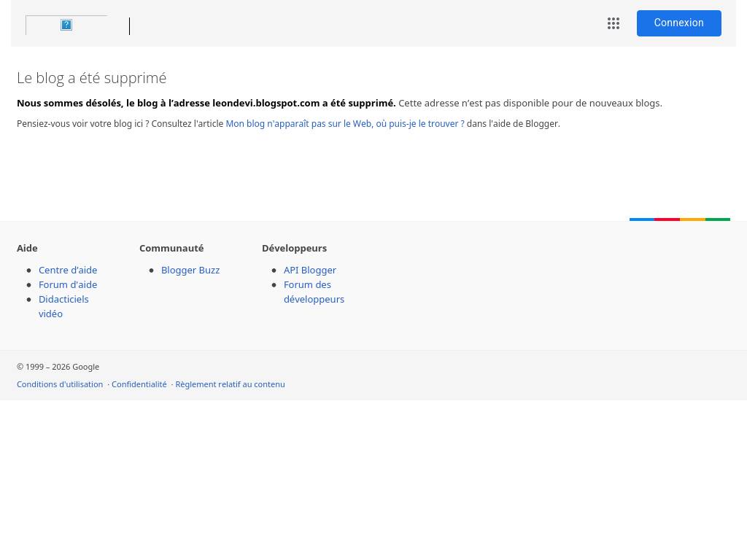Viewport: 747px width, 560px height.
Task: Click the green segment of color bar
Action: 718,219
